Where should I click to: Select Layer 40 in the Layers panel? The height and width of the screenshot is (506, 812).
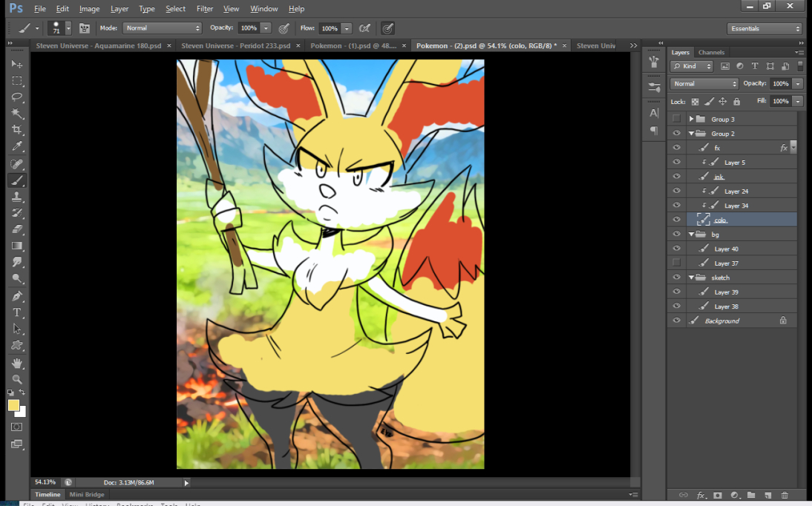pyautogui.click(x=726, y=249)
